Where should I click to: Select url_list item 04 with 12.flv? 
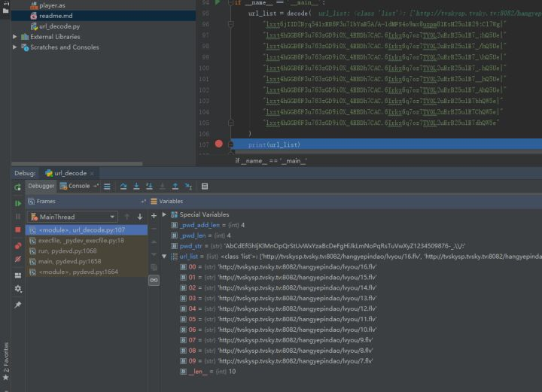(x=279, y=308)
